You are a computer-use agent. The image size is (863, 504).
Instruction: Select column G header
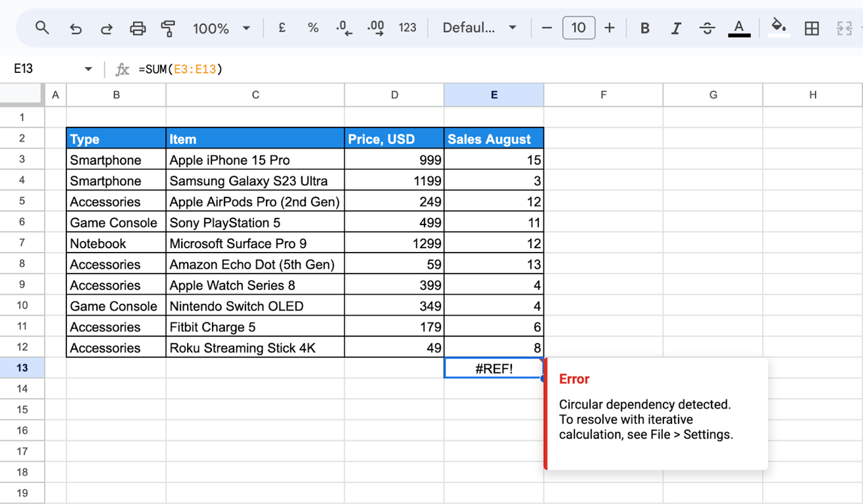click(x=713, y=95)
